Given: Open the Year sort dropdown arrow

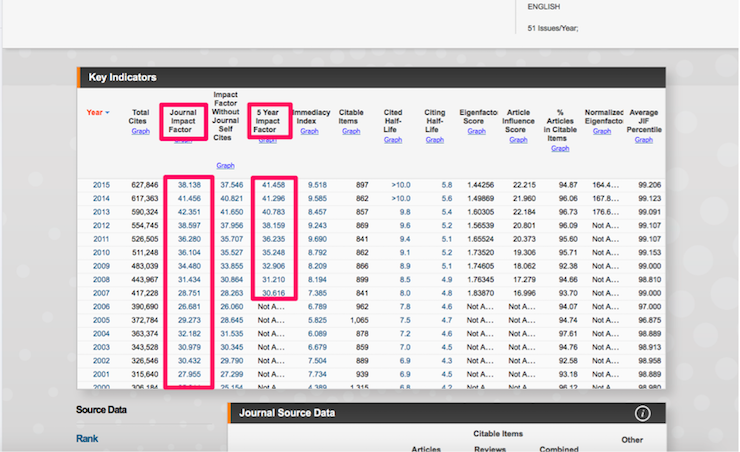Looking at the screenshot, I should point(107,113).
